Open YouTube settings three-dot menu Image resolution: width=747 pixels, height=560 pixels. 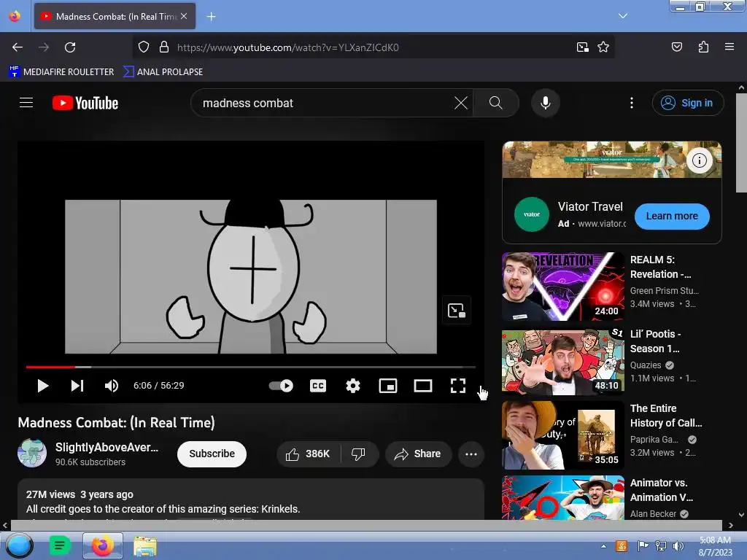[x=632, y=103]
